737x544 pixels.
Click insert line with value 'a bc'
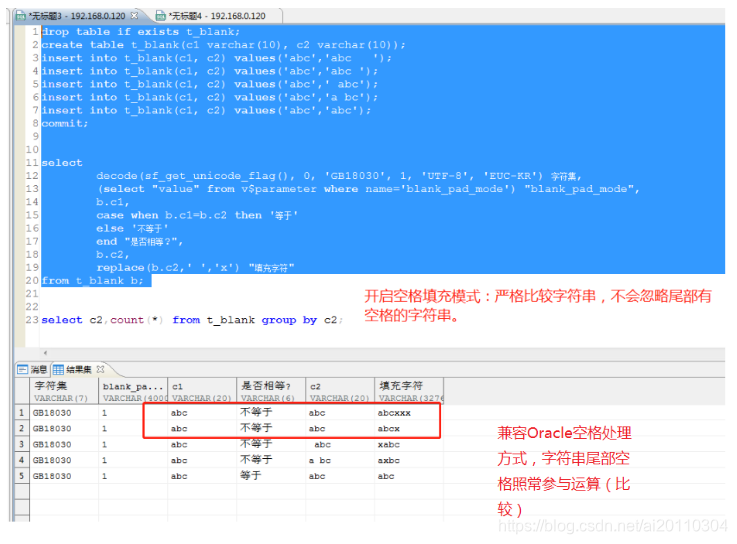(x=210, y=97)
